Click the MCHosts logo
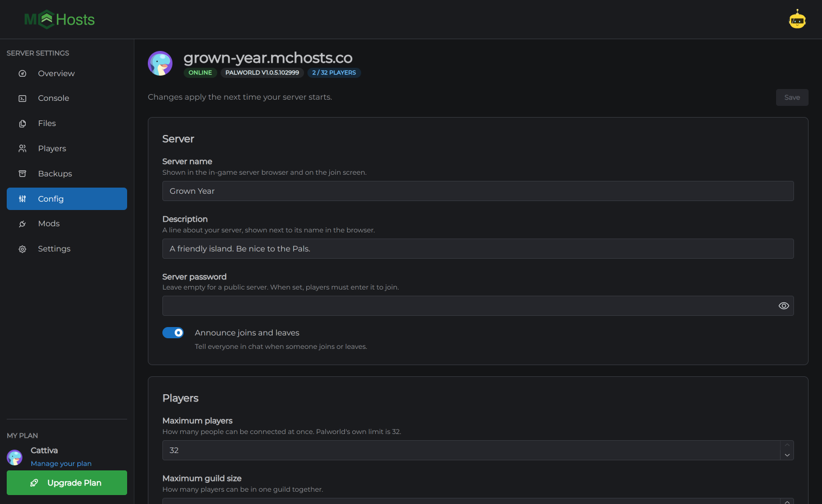 pyautogui.click(x=59, y=20)
